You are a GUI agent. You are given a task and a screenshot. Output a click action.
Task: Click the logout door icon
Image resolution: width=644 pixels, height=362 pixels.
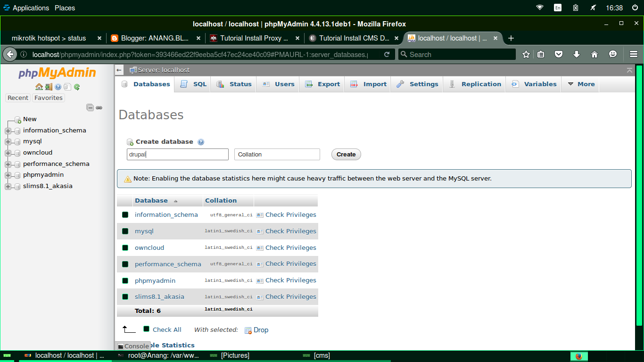click(49, 87)
